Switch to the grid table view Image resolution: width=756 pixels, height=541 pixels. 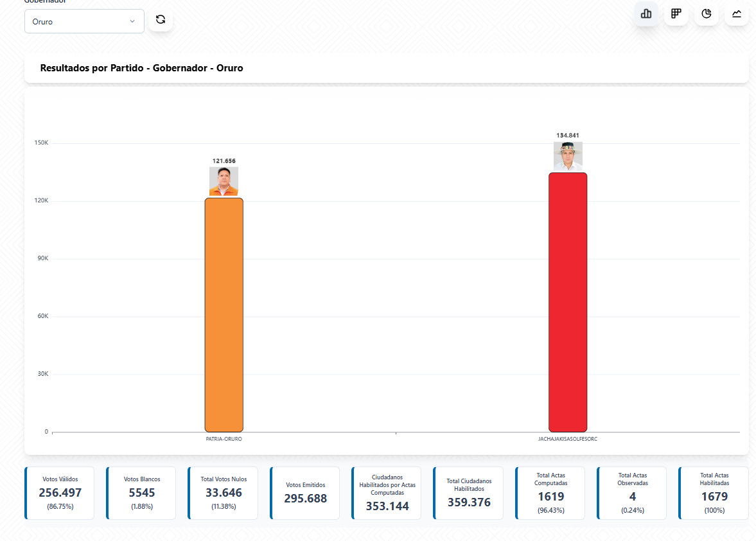pyautogui.click(x=676, y=13)
